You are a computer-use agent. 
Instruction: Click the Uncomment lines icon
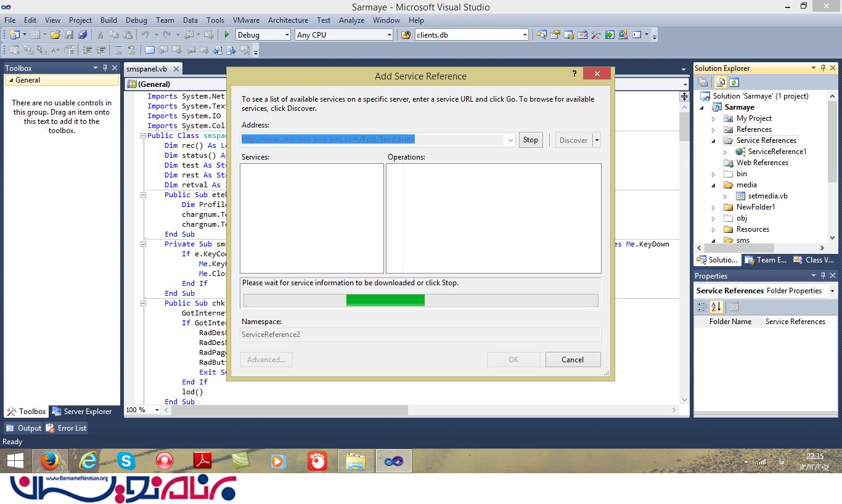pos(132,51)
